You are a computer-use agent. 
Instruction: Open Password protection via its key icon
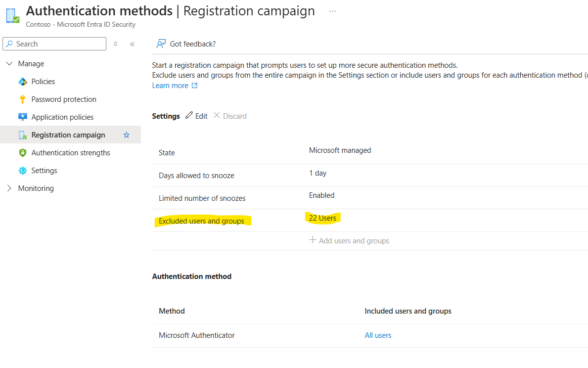22,99
